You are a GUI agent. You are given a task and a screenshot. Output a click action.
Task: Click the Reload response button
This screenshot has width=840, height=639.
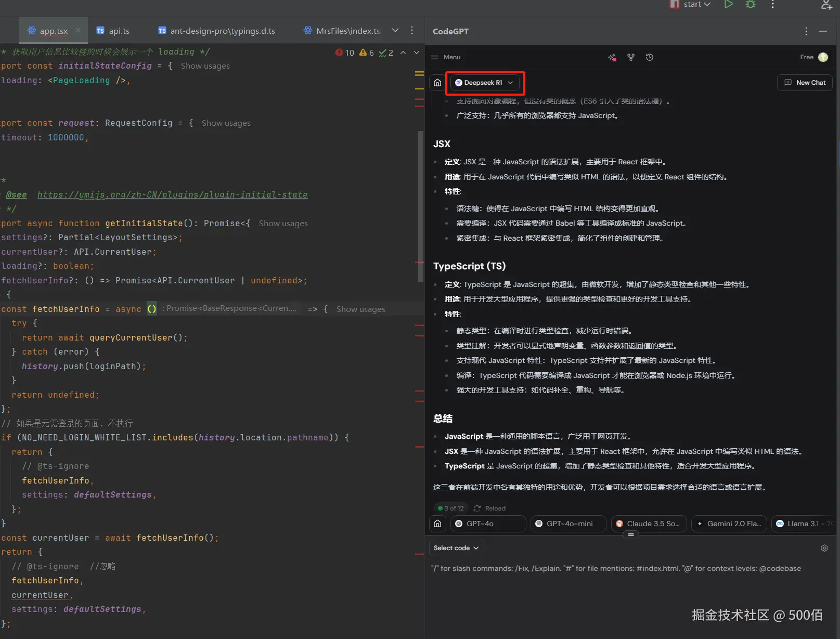(x=489, y=508)
